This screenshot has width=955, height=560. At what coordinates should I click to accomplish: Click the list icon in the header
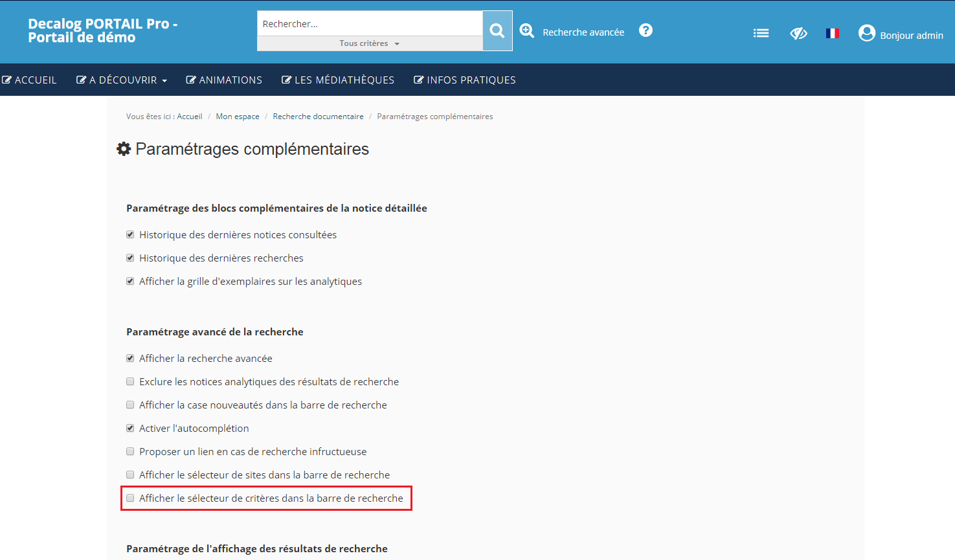point(761,32)
